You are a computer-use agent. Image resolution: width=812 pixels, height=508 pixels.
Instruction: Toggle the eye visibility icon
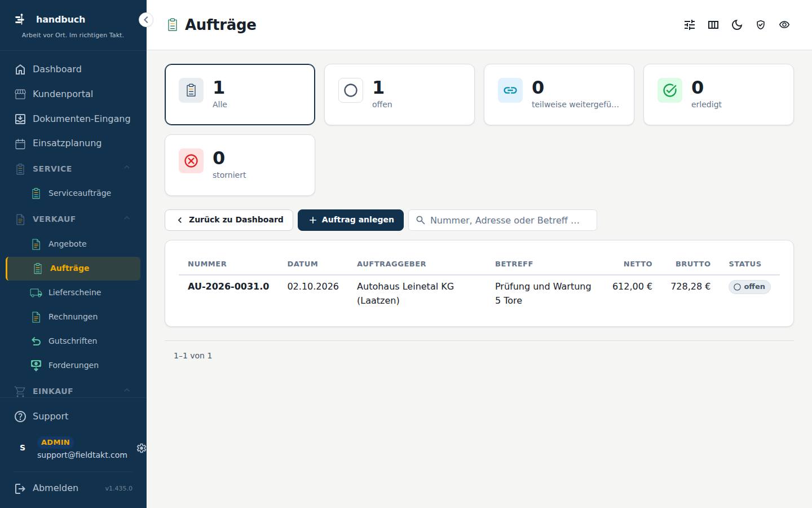(784, 25)
